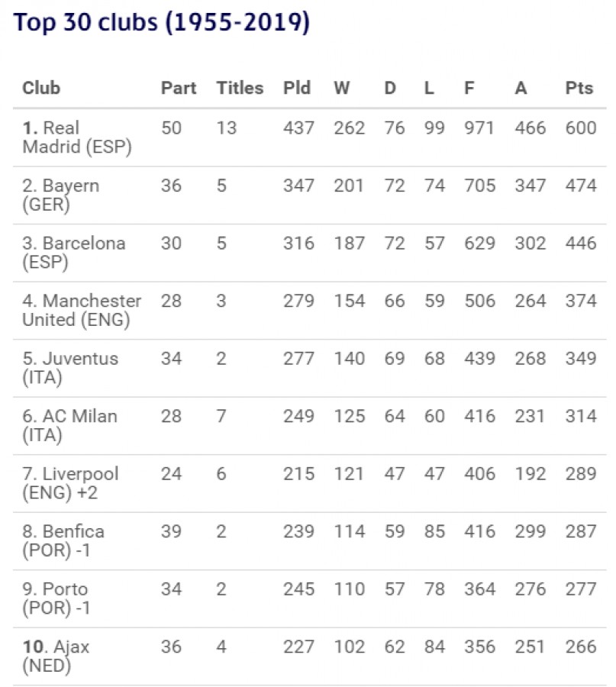This screenshot has height=687, width=616.
Task: Select the Manchester United (ENG) club name
Action: [x=82, y=311]
